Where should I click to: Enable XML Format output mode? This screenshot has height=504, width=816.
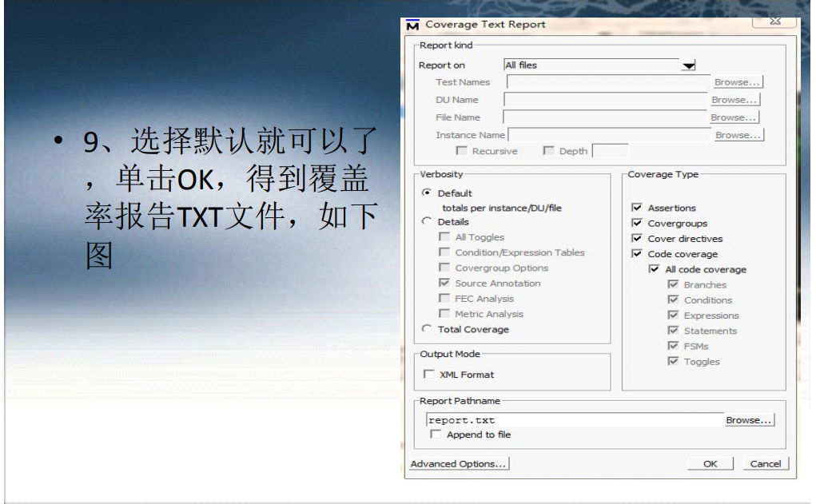pos(429,372)
